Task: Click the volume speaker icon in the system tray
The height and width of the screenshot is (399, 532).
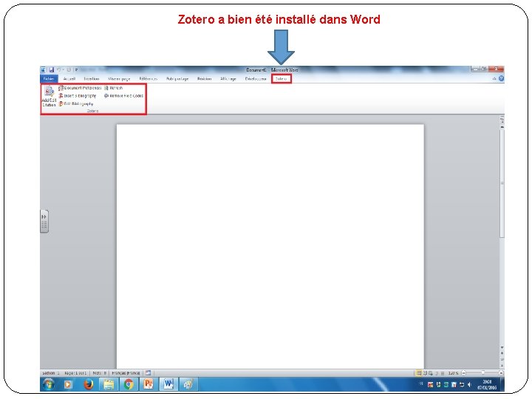Action: tap(470, 384)
